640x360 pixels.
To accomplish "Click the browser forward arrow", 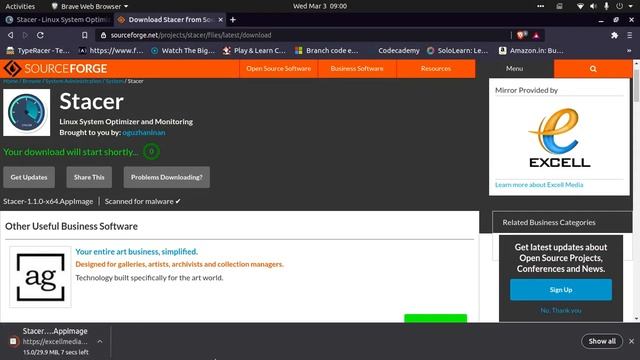I will click(x=25, y=35).
